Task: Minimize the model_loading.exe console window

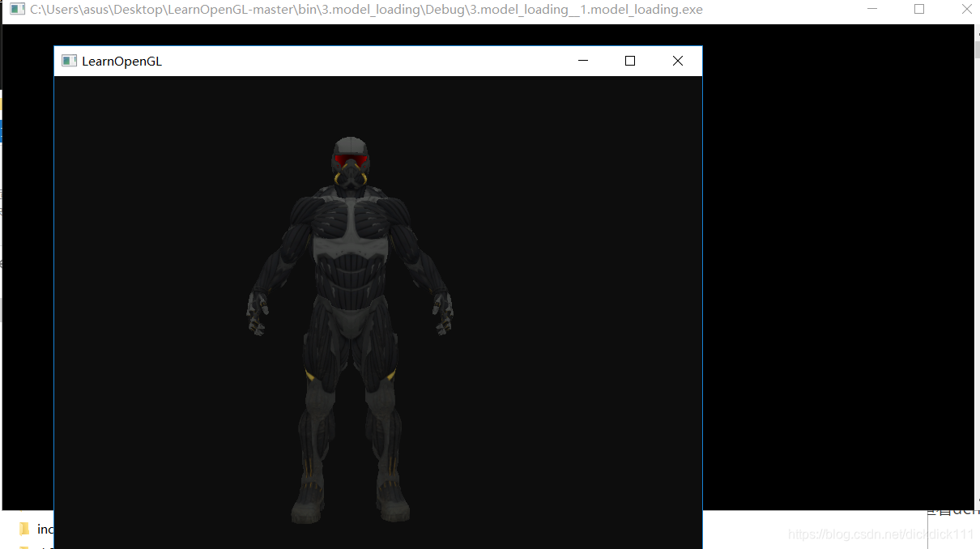Action: click(x=871, y=10)
